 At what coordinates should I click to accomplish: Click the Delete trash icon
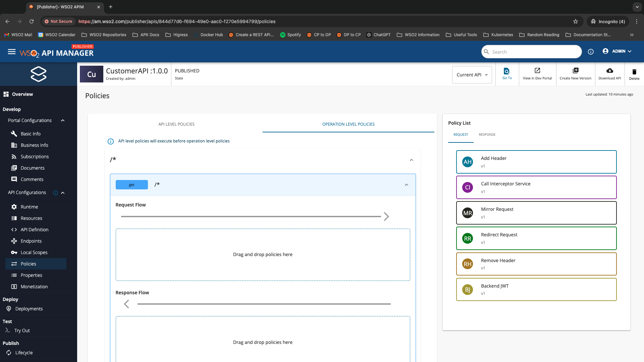click(634, 72)
